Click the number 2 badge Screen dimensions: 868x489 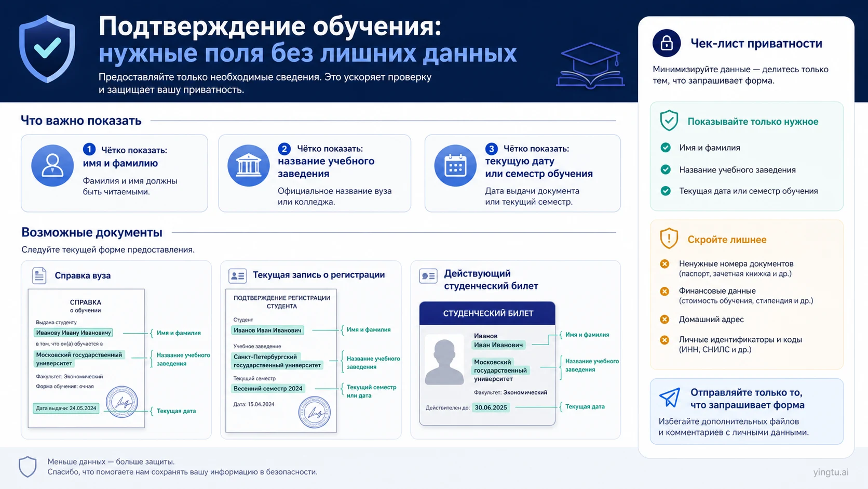284,149
